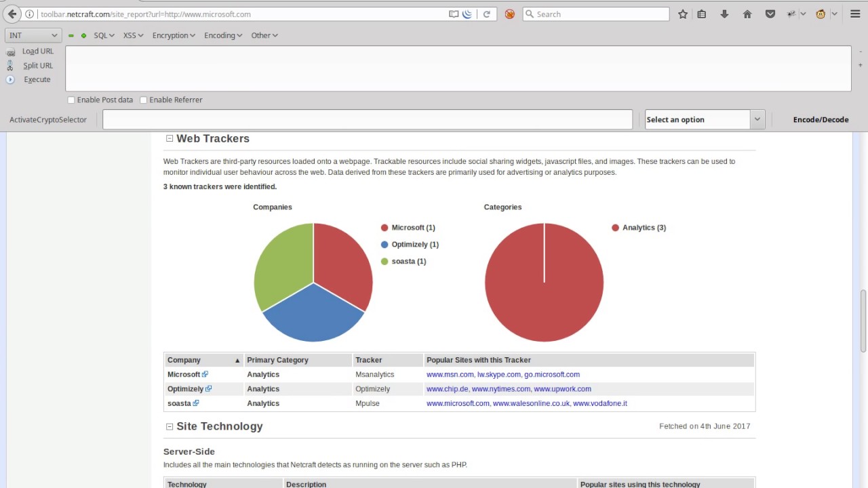Enable Referrer checkbox
Screen dimensions: 868x488
144,100
